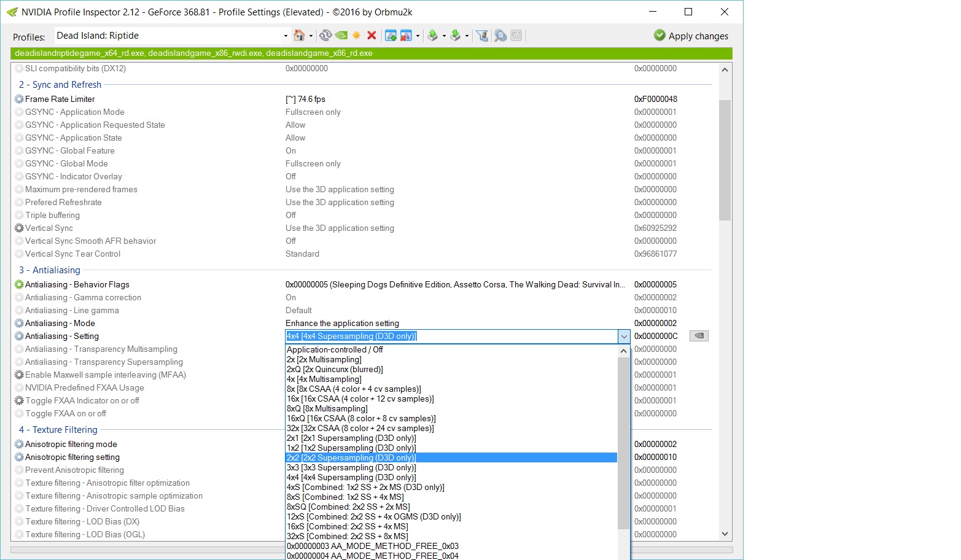Click the import profiles icon

tap(456, 36)
